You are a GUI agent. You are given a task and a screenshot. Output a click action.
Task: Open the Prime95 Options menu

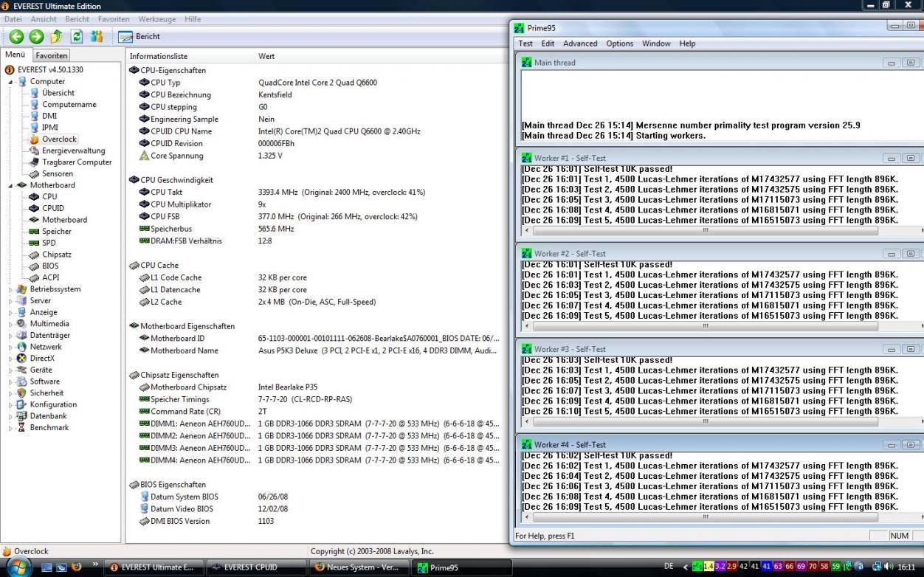point(620,44)
